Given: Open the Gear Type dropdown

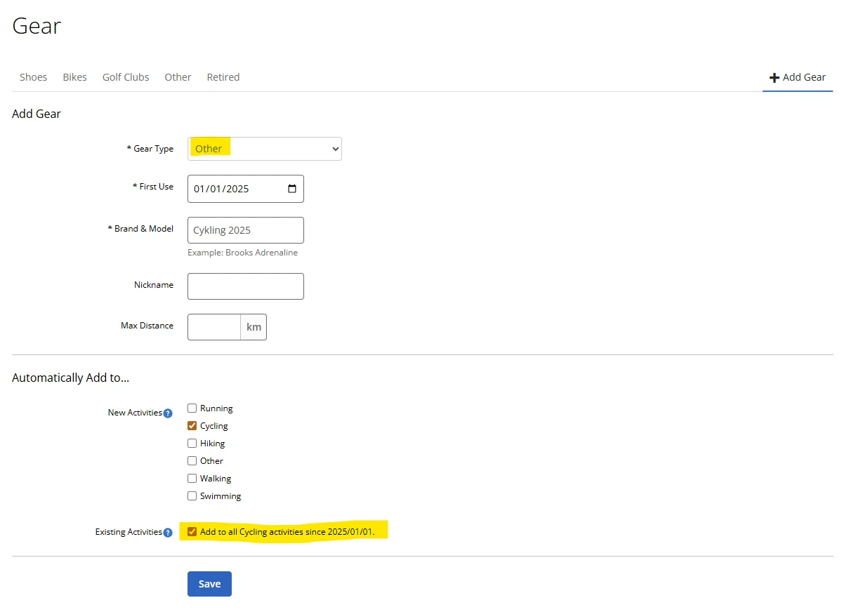Looking at the screenshot, I should [265, 149].
